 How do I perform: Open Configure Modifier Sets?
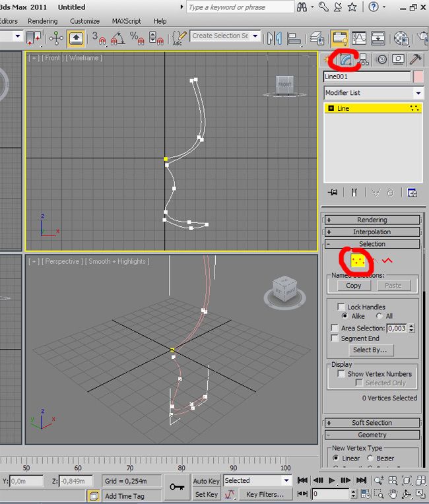pos(412,193)
